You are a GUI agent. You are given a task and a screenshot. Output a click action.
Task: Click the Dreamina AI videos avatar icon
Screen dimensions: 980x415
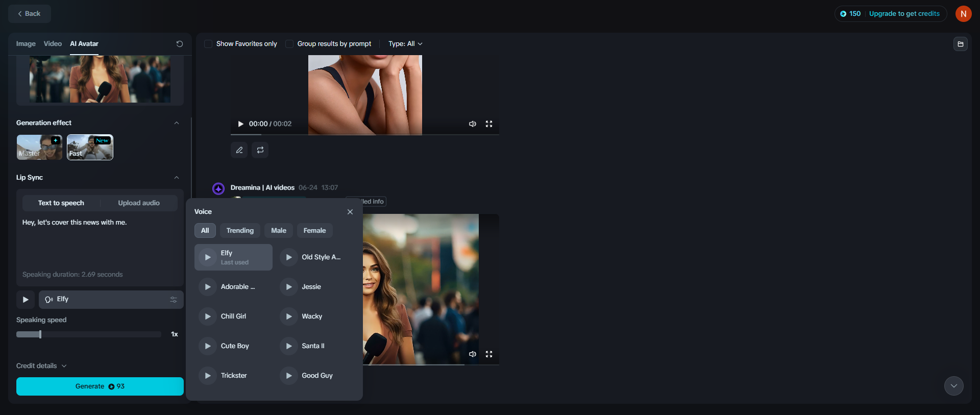[218, 188]
